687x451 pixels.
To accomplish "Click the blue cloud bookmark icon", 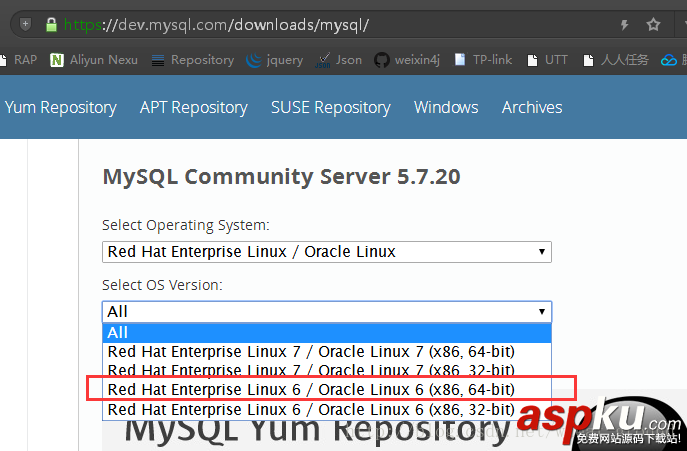I will click(x=669, y=60).
